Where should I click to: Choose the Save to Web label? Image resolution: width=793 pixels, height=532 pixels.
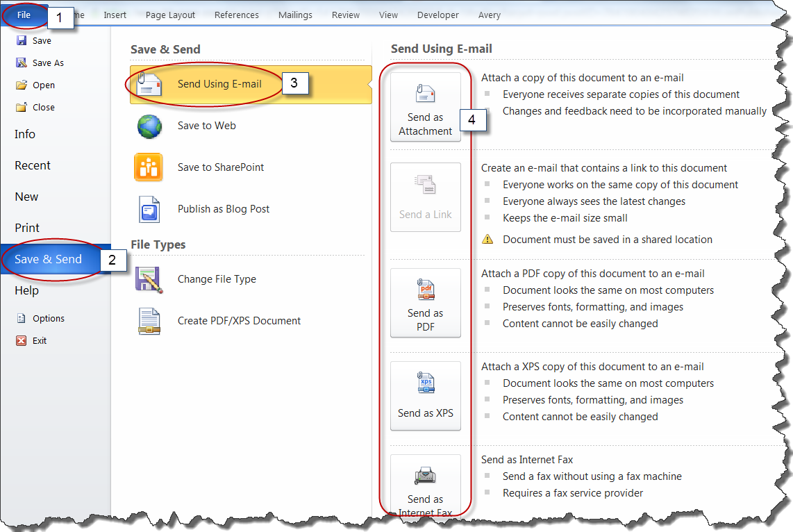pyautogui.click(x=206, y=126)
